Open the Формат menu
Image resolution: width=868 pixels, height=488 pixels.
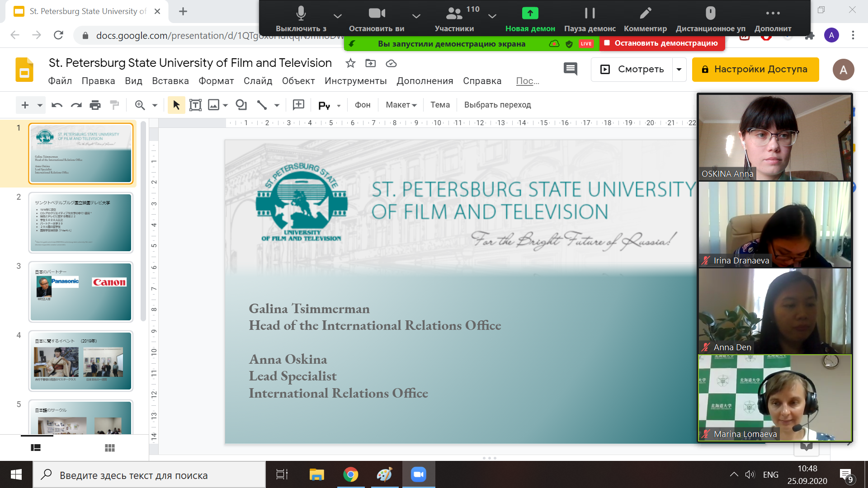216,81
